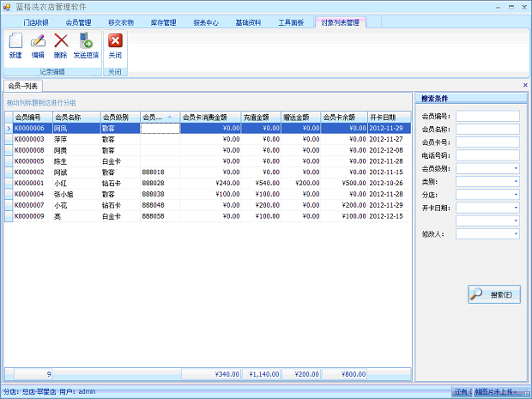Sort by 赠送金额 column header
Screen dimensions: 532x399
tap(301, 118)
